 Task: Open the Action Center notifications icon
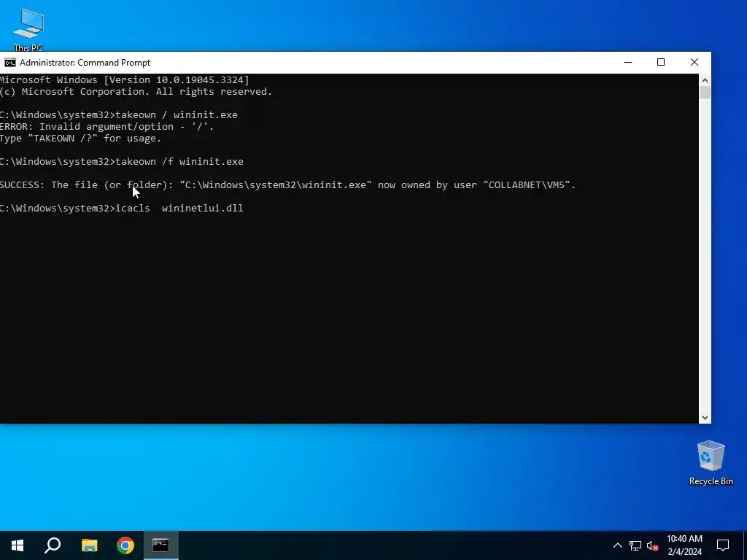point(723,545)
